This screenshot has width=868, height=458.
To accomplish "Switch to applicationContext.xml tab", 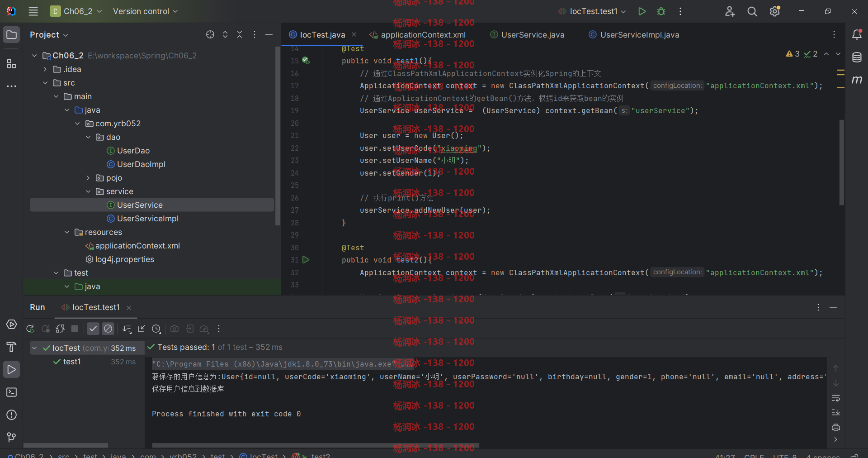I will (418, 35).
